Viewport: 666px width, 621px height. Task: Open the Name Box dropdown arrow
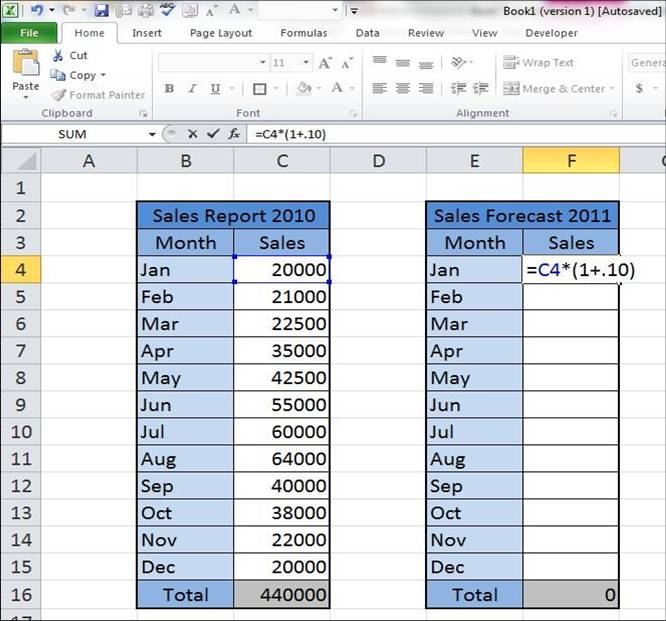[x=152, y=135]
